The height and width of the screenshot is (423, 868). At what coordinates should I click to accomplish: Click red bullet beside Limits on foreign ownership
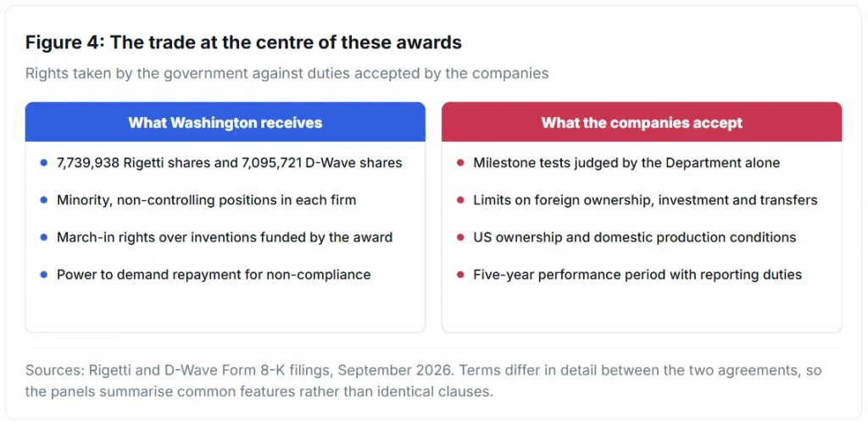click(x=460, y=200)
